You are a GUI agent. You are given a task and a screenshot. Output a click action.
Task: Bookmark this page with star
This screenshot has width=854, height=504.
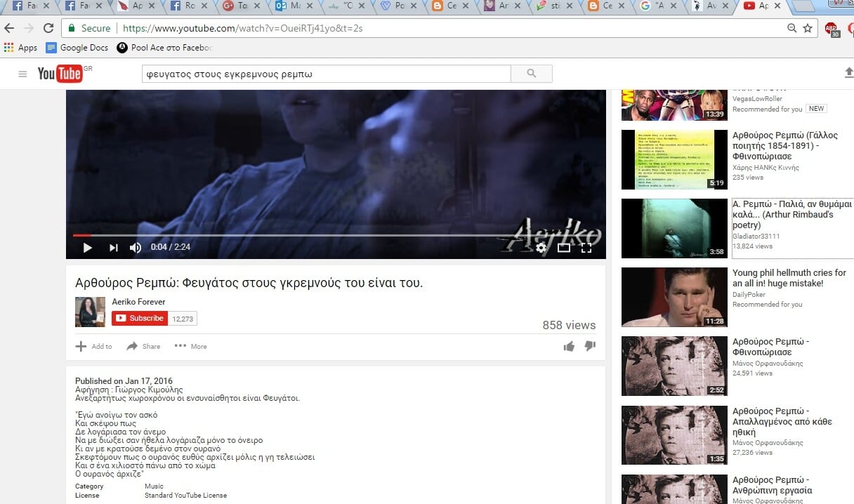point(808,28)
